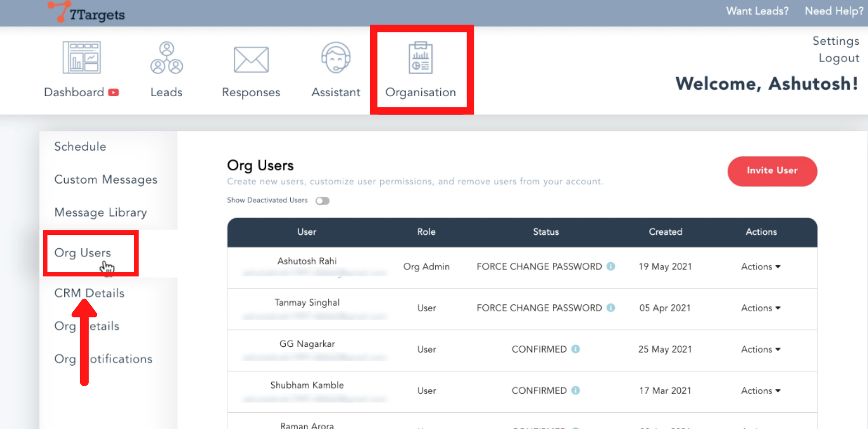Play the red video icon beside Dashboard
This screenshot has width=868, height=429.
(113, 93)
